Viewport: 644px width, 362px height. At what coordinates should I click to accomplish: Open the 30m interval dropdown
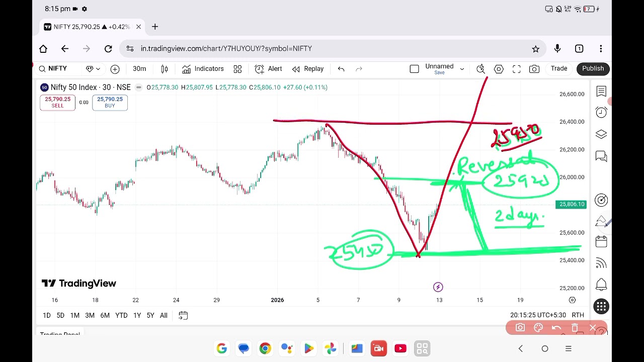click(139, 69)
